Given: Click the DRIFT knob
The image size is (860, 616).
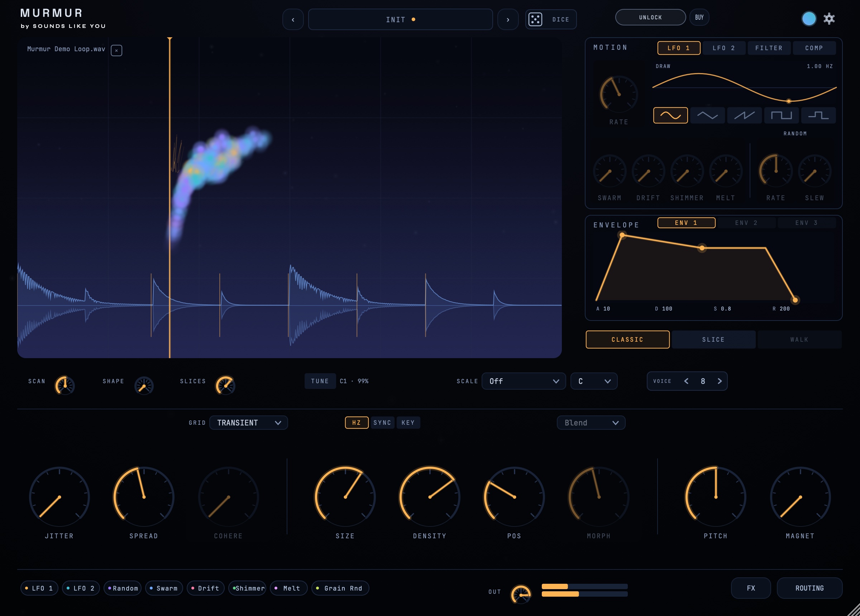Looking at the screenshot, I should [x=649, y=171].
